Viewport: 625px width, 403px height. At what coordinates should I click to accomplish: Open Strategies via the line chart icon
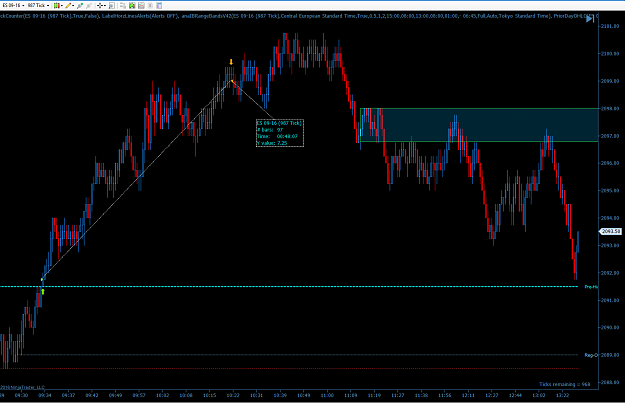click(141, 6)
